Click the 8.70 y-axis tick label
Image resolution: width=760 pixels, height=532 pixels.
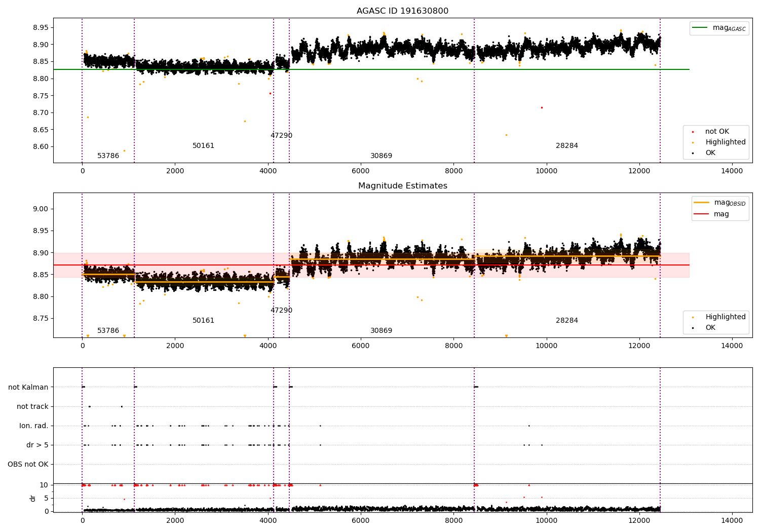point(41,113)
